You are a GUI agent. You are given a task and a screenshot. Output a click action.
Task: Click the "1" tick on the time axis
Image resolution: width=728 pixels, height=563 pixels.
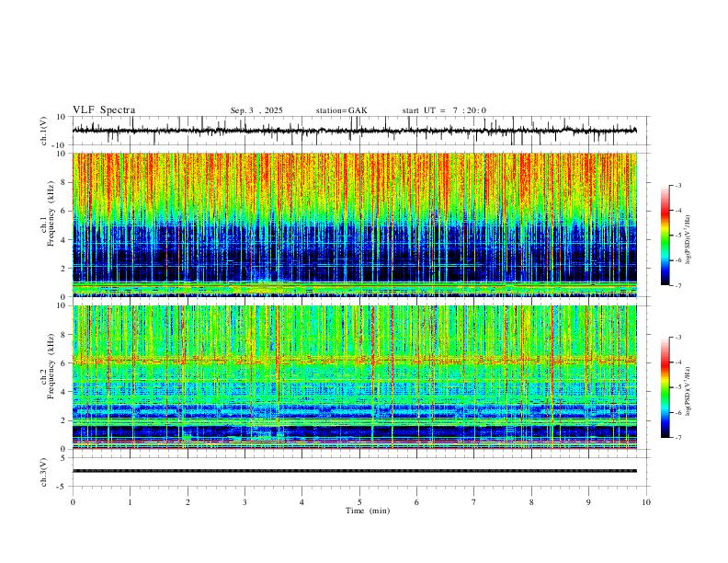130,502
